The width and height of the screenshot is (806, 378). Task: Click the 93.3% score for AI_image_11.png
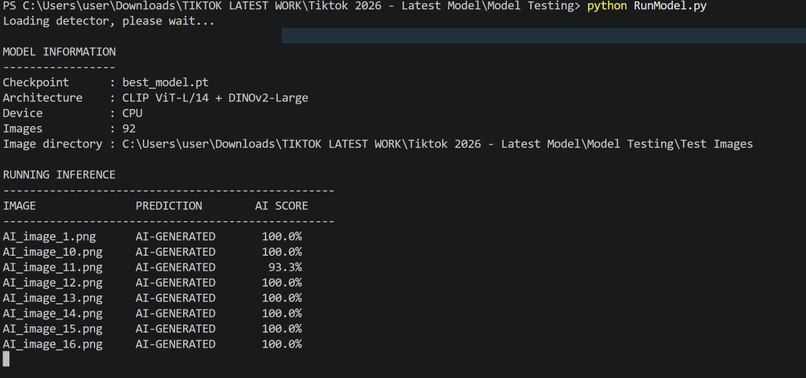(x=285, y=267)
